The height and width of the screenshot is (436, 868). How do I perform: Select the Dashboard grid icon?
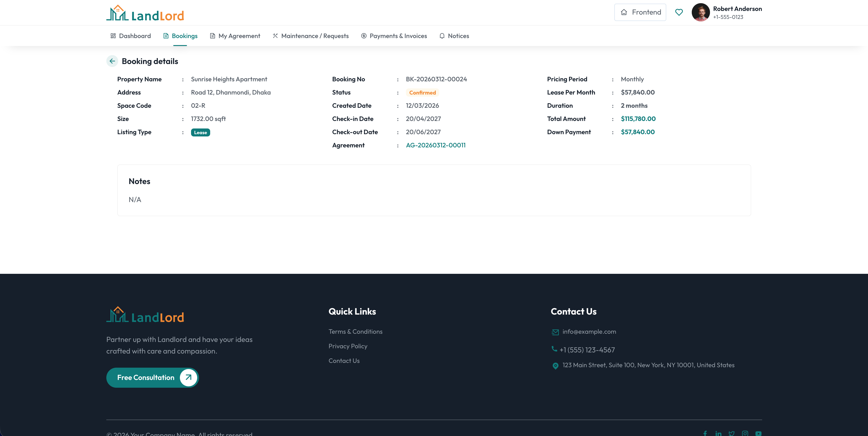(113, 36)
